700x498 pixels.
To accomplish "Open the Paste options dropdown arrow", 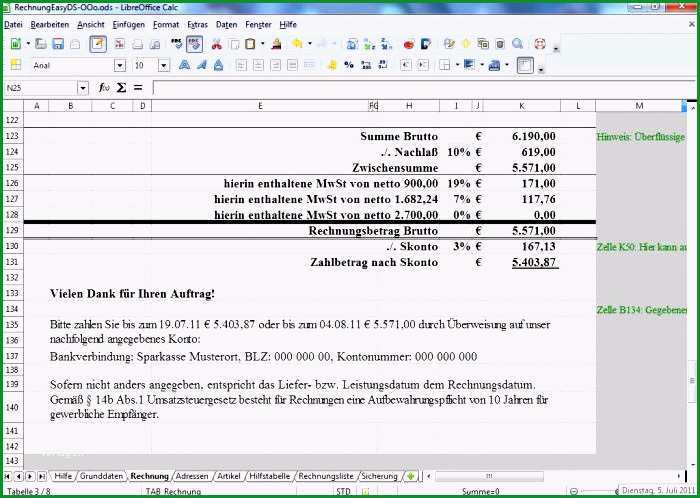I will click(262, 44).
